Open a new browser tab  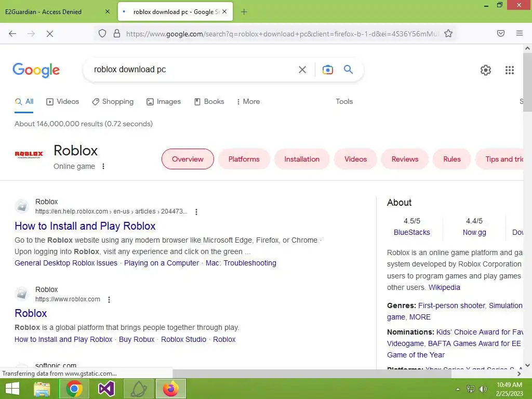(x=244, y=12)
